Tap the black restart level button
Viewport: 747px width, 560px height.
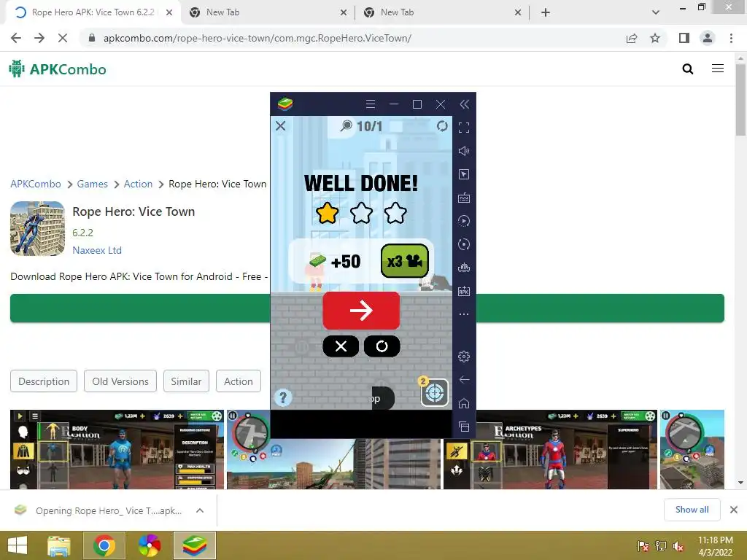[382, 346]
